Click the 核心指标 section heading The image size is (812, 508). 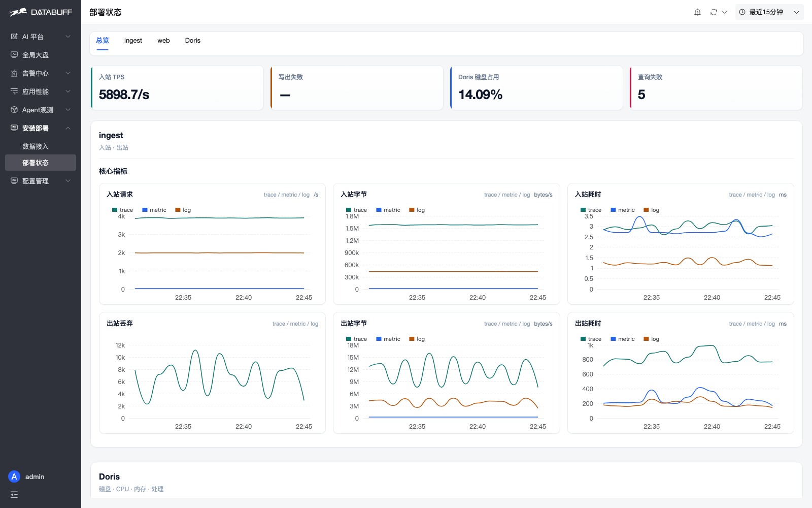tap(113, 171)
